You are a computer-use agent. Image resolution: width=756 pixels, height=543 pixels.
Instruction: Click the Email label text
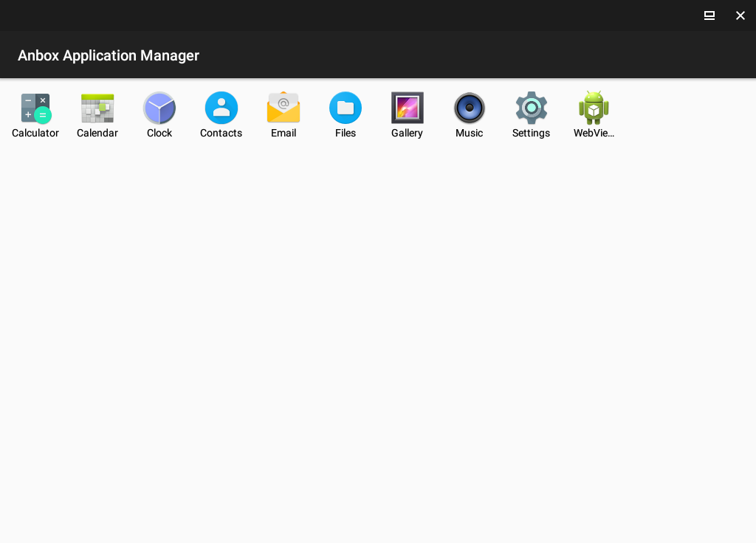click(283, 133)
